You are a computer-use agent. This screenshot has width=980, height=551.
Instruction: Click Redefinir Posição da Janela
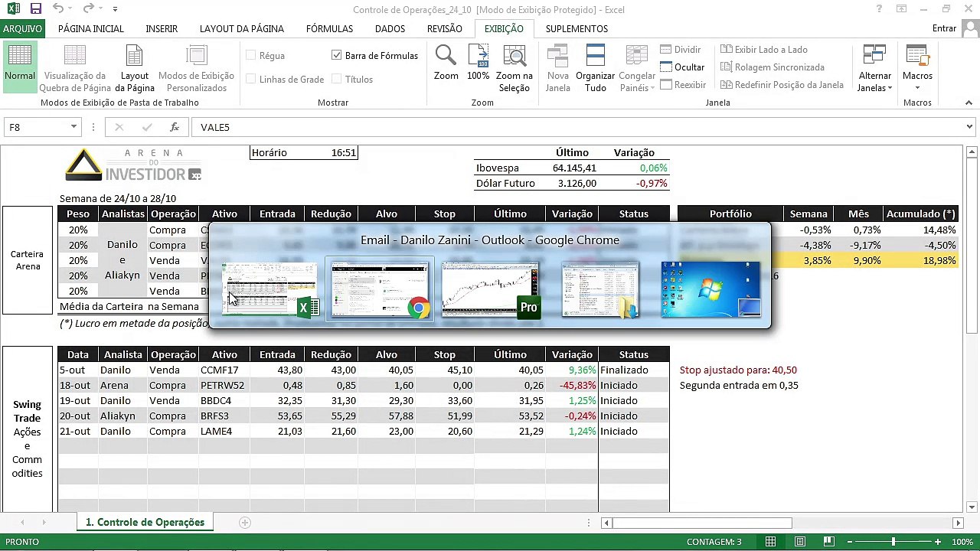(x=781, y=85)
